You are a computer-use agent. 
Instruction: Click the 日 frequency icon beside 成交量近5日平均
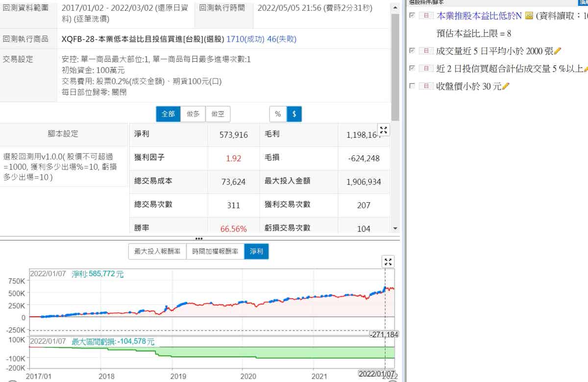(426, 51)
